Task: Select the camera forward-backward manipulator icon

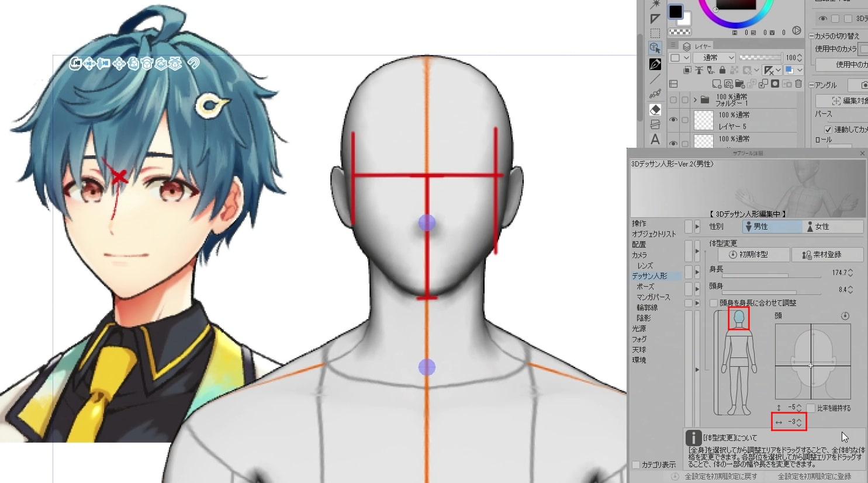Action: pos(104,63)
